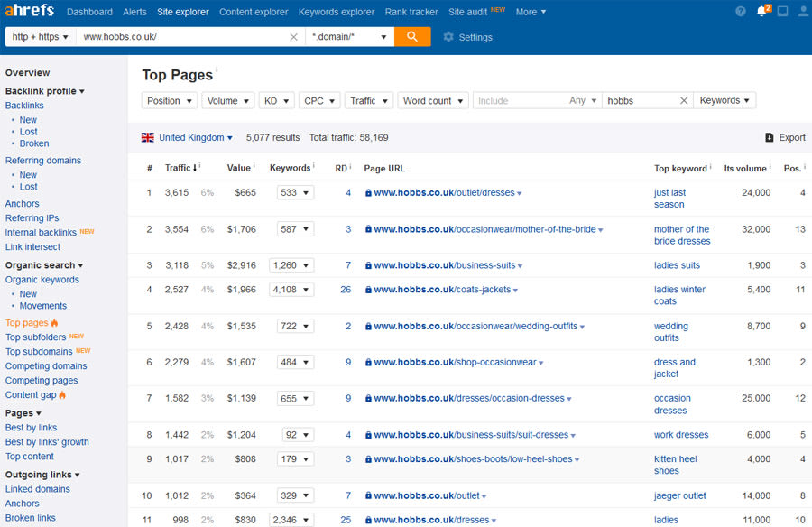Open the Keywords scope dropdown
812x527 pixels.
pos(724,100)
